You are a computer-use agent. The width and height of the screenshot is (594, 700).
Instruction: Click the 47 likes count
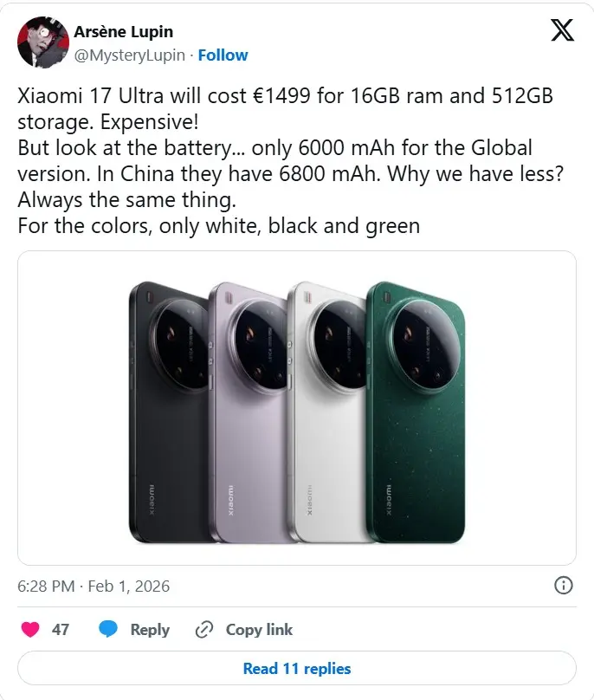61,630
